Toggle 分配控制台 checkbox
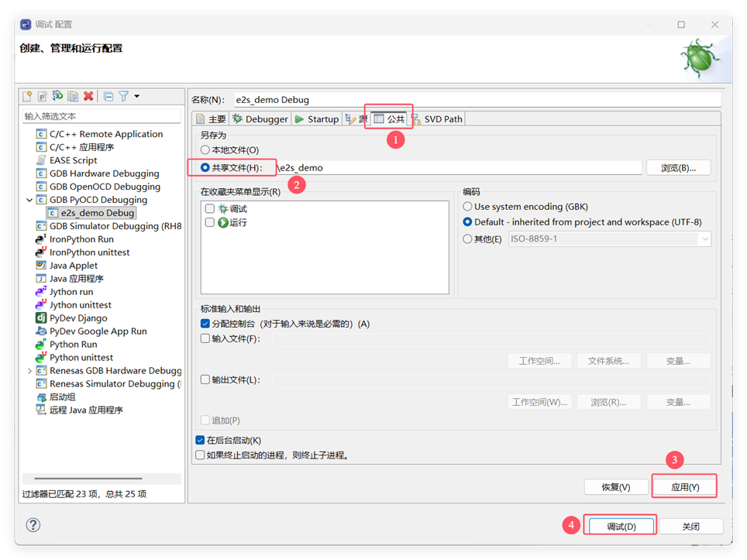This screenshot has height=560, width=747. coord(205,324)
